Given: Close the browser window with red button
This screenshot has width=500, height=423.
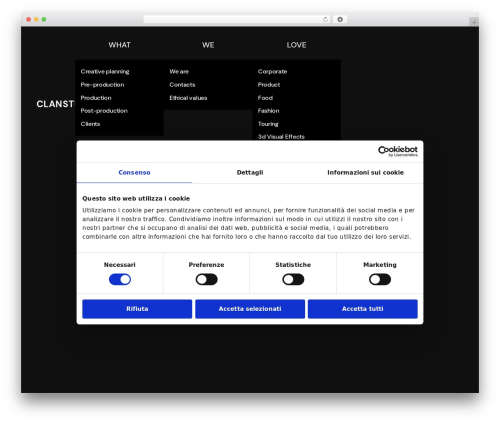Looking at the screenshot, I should pyautogui.click(x=29, y=19).
